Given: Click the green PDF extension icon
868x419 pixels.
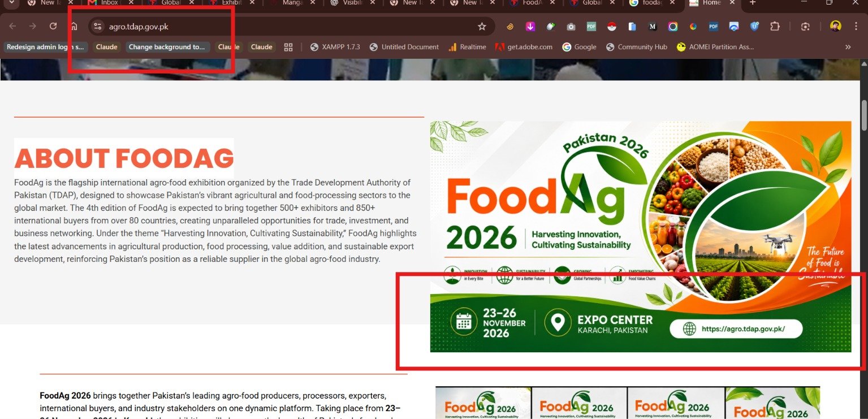Looking at the screenshot, I should tap(591, 27).
